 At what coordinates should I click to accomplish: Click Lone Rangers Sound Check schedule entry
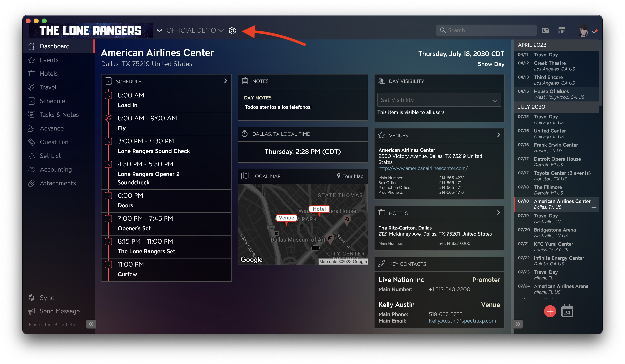click(x=166, y=146)
